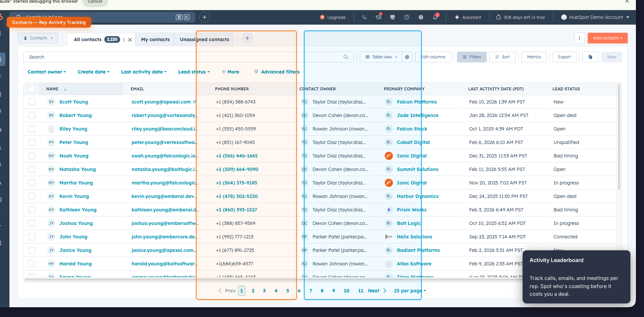Cancel browser debugging in banner

pos(95,2)
